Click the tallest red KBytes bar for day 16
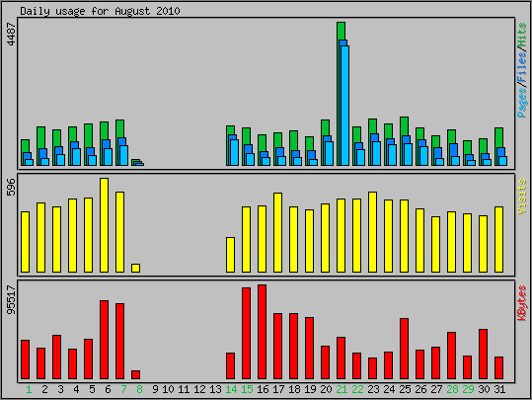This screenshot has width=532, height=400. [262, 332]
